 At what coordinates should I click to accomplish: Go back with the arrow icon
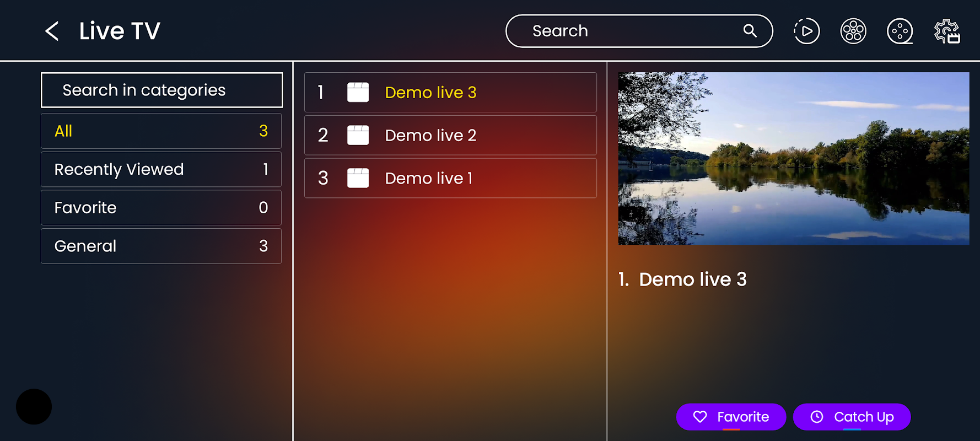point(52,31)
